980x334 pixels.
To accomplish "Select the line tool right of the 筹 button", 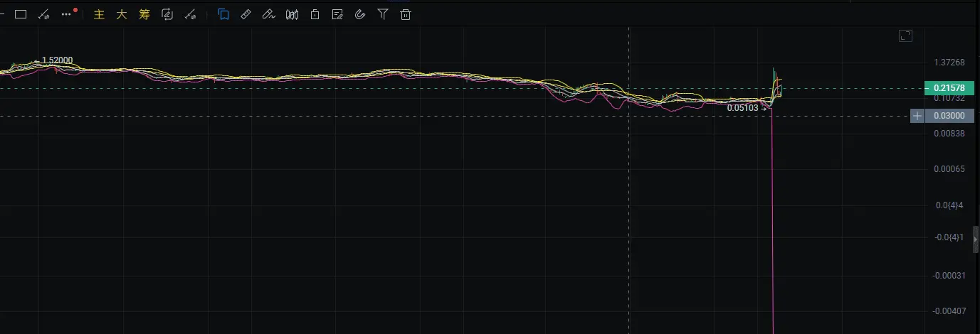I will (x=190, y=14).
